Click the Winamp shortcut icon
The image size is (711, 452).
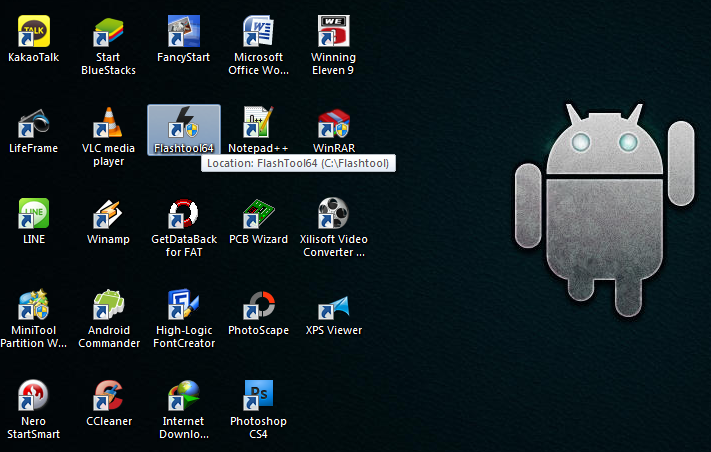pos(108,214)
